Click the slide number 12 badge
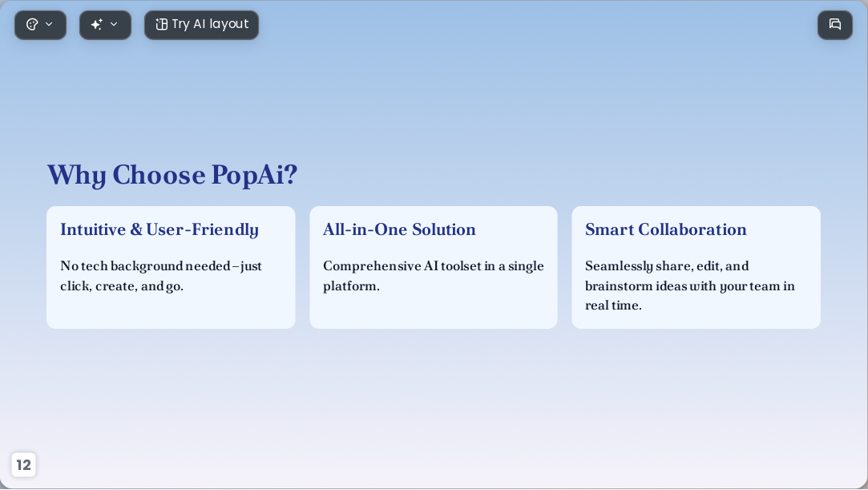Viewport: 868px width, 490px height. pos(23,464)
